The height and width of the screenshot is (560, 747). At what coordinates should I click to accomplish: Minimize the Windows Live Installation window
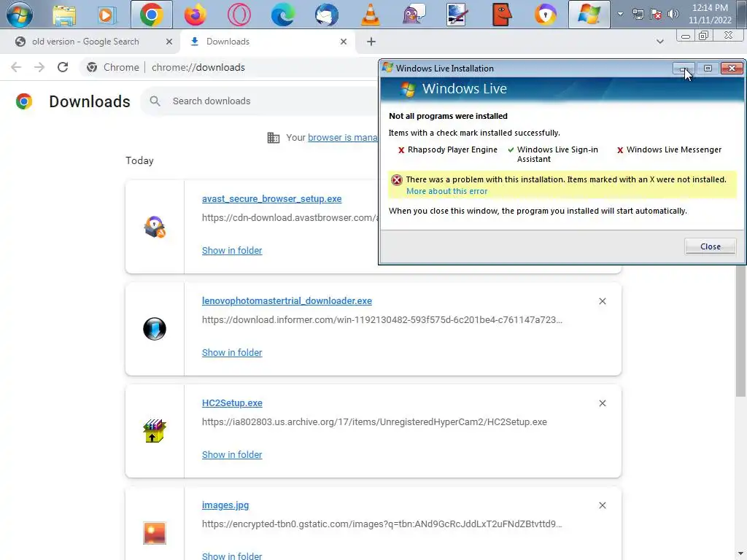683,69
